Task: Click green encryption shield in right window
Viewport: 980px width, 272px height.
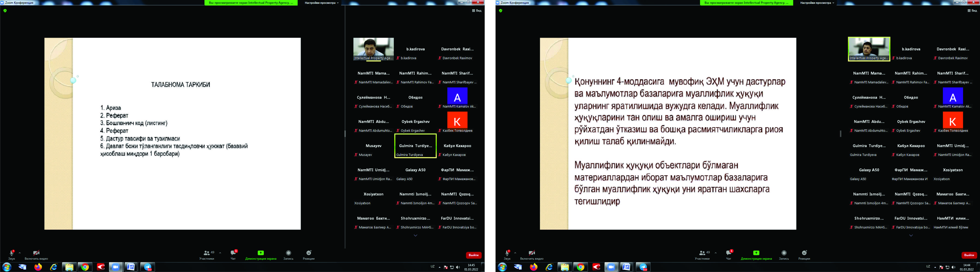Action: (500, 11)
